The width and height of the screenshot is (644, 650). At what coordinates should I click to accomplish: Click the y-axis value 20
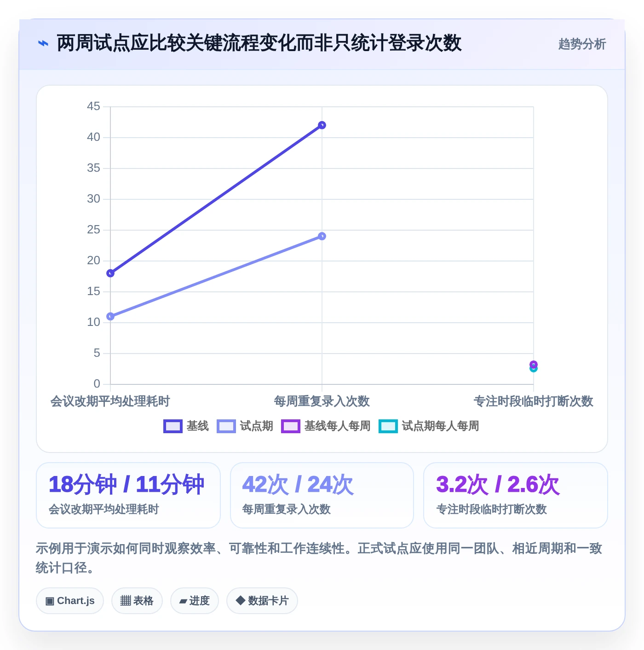click(x=93, y=261)
